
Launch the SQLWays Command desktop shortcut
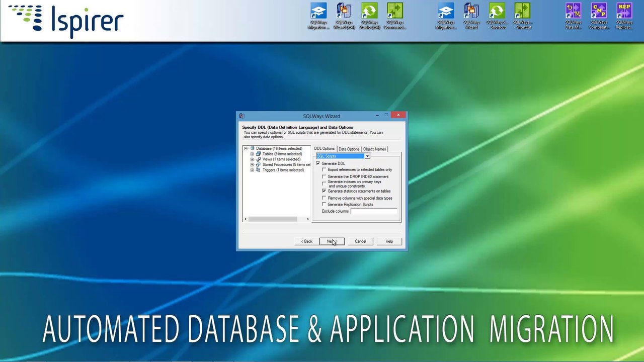(395, 16)
